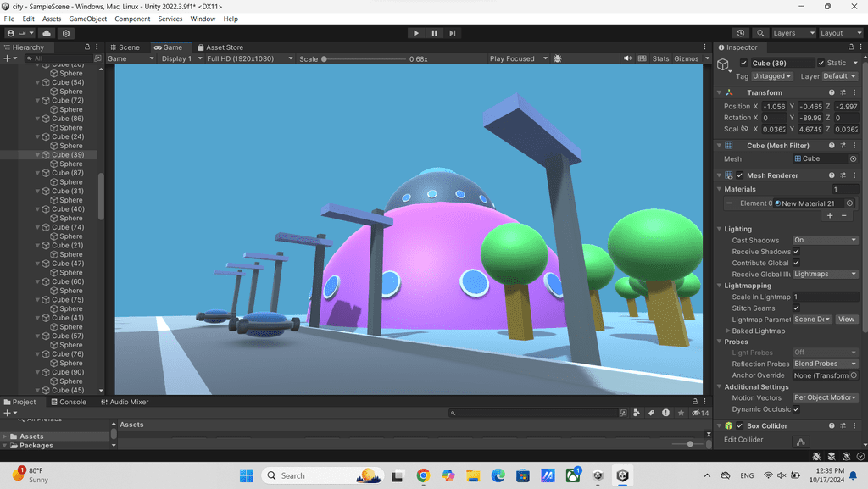Open the Cast Shadows dropdown
This screenshot has width=868, height=489.
[826, 240]
